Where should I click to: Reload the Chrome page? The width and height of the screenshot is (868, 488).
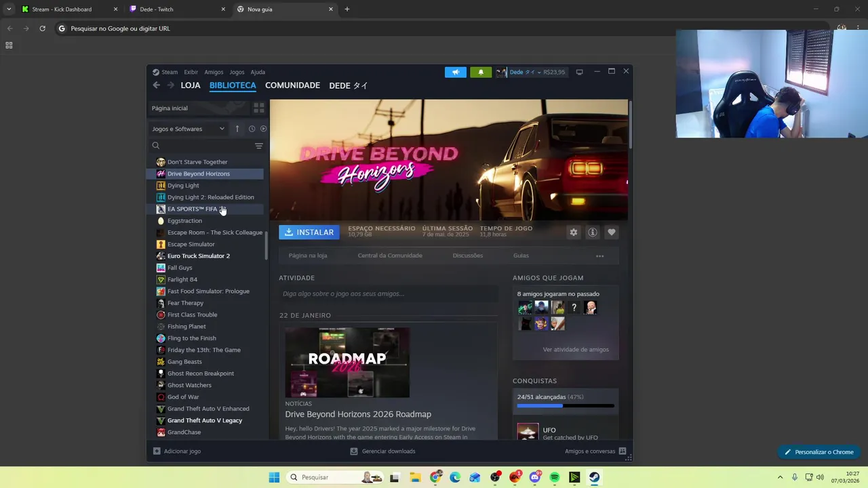(42, 28)
